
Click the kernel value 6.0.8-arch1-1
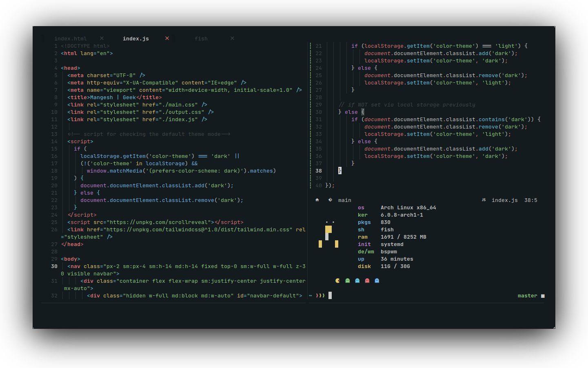coord(402,215)
